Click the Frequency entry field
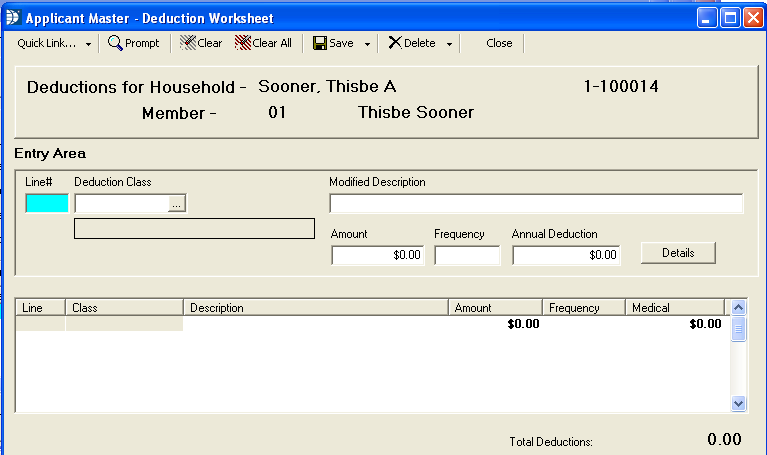Screen dimensions: 767x455 (467, 255)
